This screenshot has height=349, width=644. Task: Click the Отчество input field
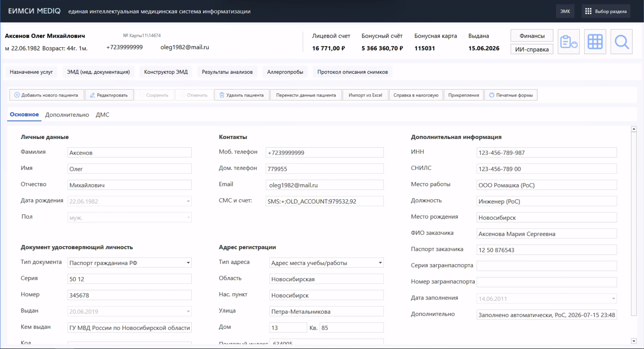[x=129, y=185]
